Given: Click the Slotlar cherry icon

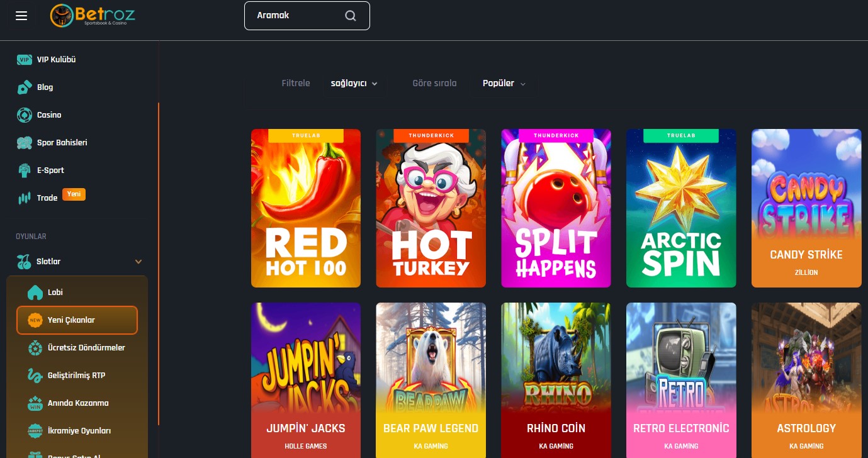Looking at the screenshot, I should pos(25,262).
